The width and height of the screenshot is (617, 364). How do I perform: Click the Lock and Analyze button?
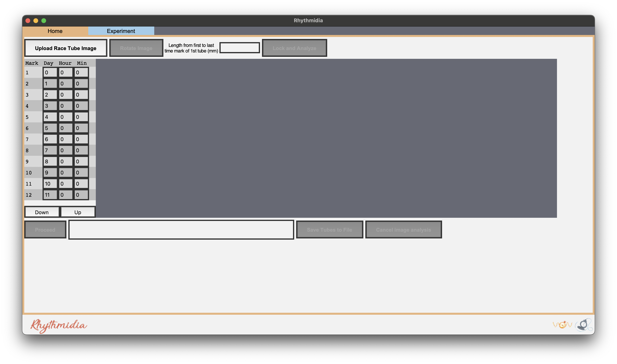click(x=294, y=48)
